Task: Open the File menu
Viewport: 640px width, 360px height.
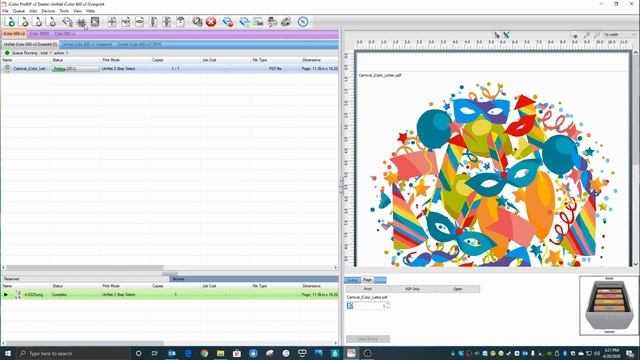Action: click(x=5, y=11)
